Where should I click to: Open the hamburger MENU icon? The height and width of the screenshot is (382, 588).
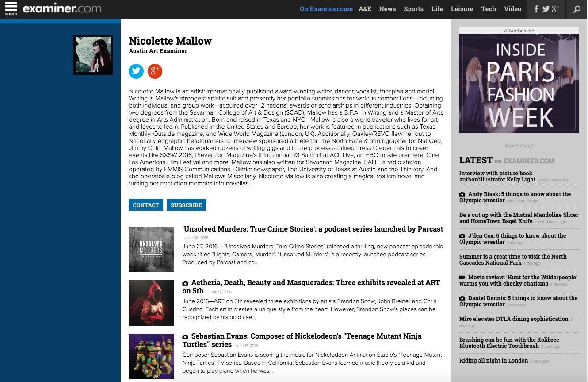point(11,8)
